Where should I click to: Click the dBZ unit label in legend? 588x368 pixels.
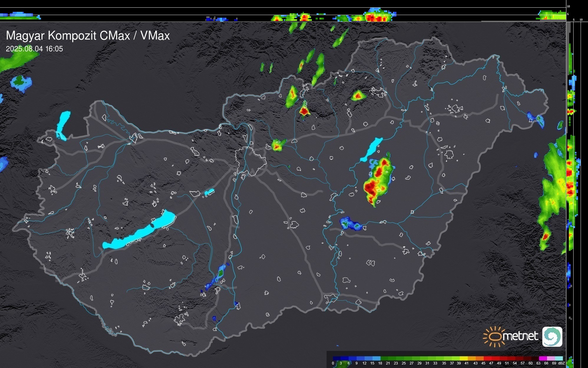(x=561, y=363)
